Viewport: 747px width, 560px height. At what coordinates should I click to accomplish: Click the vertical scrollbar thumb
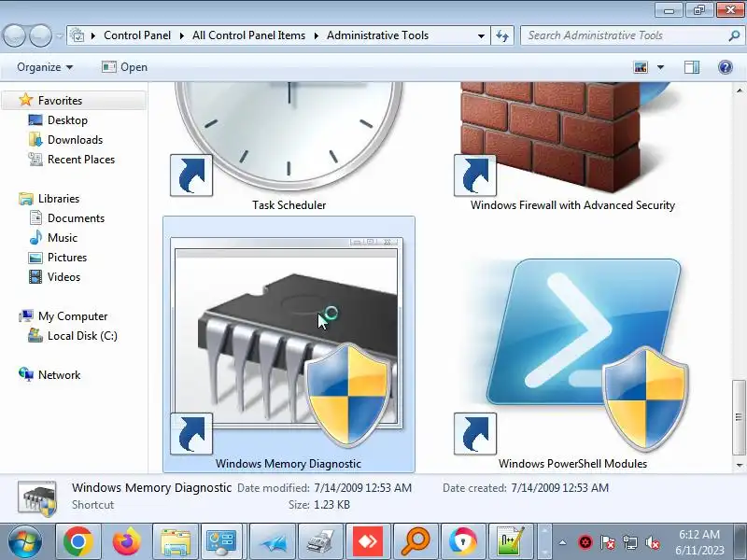739,417
